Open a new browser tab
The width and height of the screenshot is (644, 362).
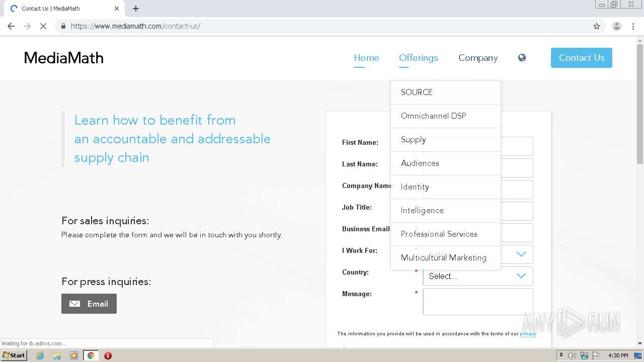tap(136, 9)
